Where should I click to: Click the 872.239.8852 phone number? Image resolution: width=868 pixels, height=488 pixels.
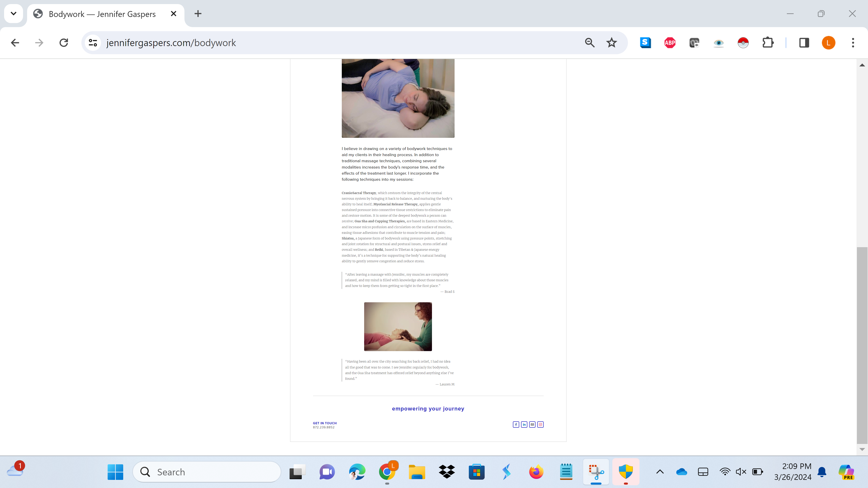(x=323, y=427)
